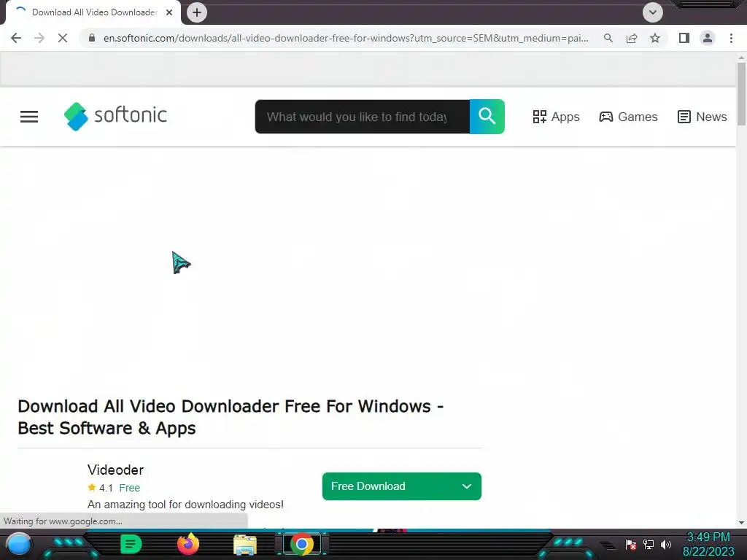Click the Free label under Videoder
This screenshot has height=560, width=747.
[130, 488]
